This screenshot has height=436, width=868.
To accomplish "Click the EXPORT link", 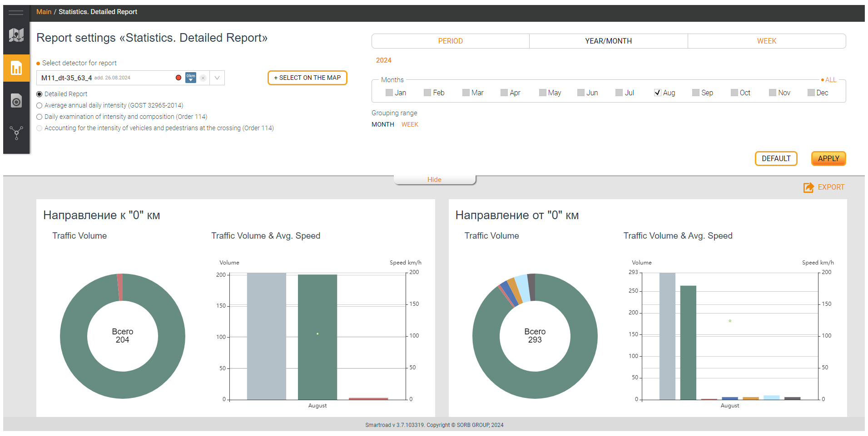I will point(831,187).
